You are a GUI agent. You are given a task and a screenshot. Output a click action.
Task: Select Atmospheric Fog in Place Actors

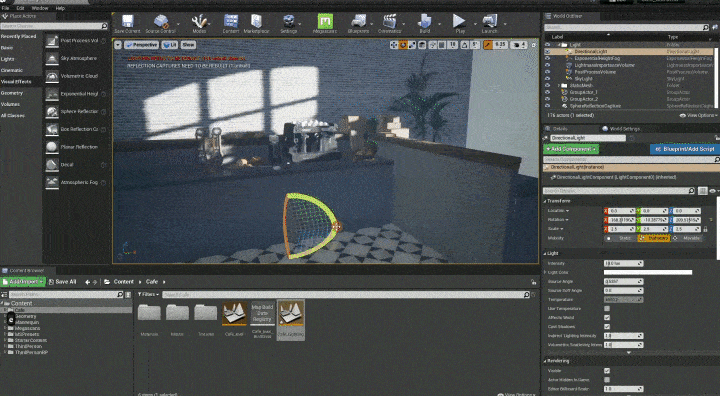pos(76,182)
